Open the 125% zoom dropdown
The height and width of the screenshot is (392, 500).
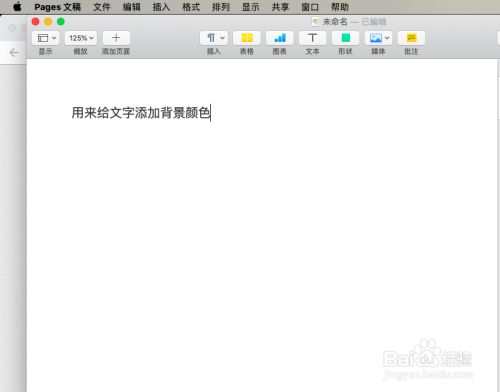click(81, 38)
